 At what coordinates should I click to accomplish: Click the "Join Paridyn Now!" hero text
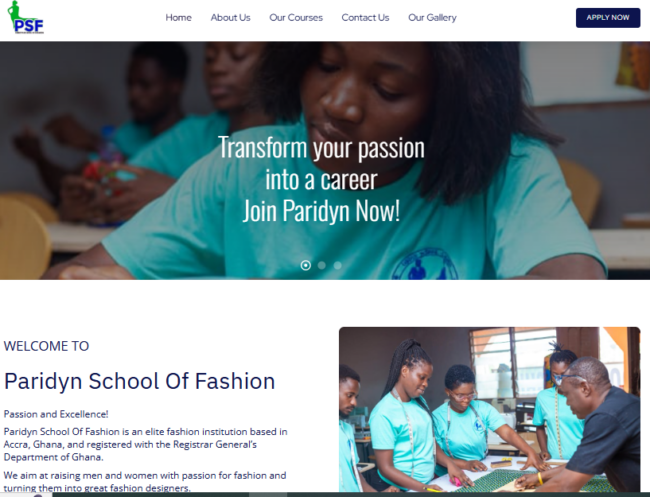pos(321,211)
